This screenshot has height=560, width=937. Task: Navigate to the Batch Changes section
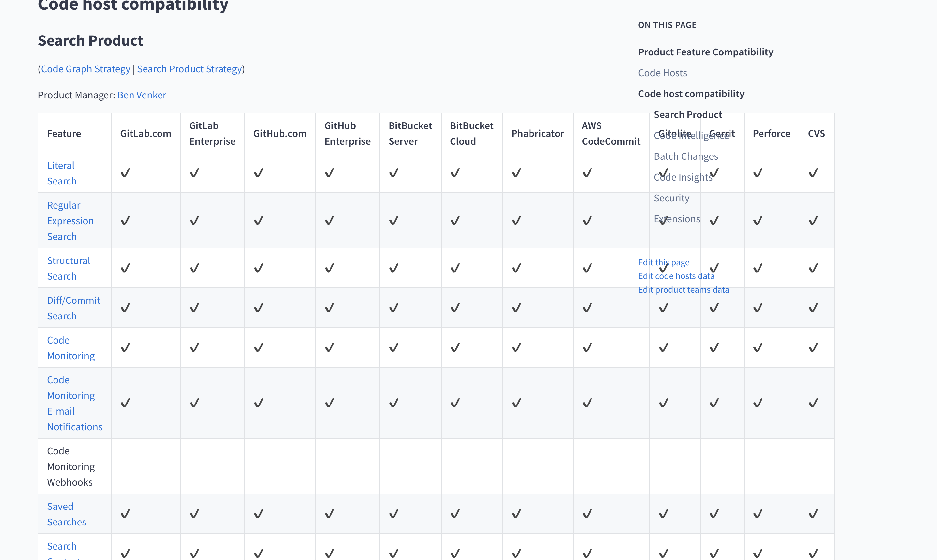point(686,156)
